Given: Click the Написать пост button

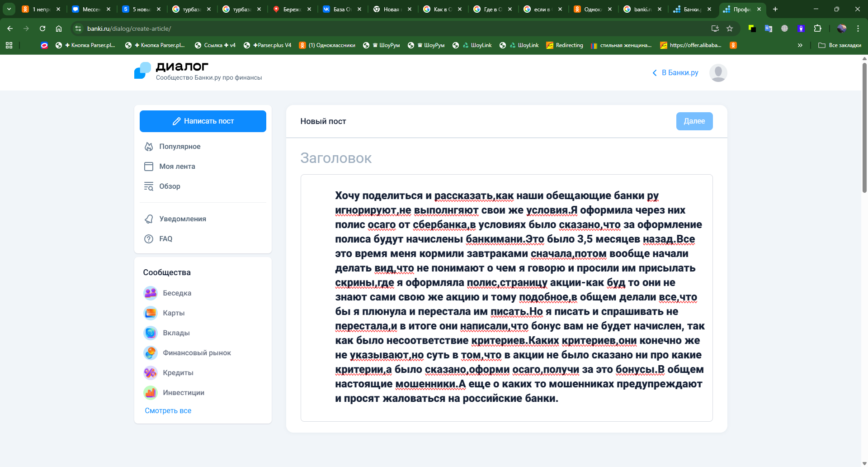Looking at the screenshot, I should pyautogui.click(x=203, y=121).
